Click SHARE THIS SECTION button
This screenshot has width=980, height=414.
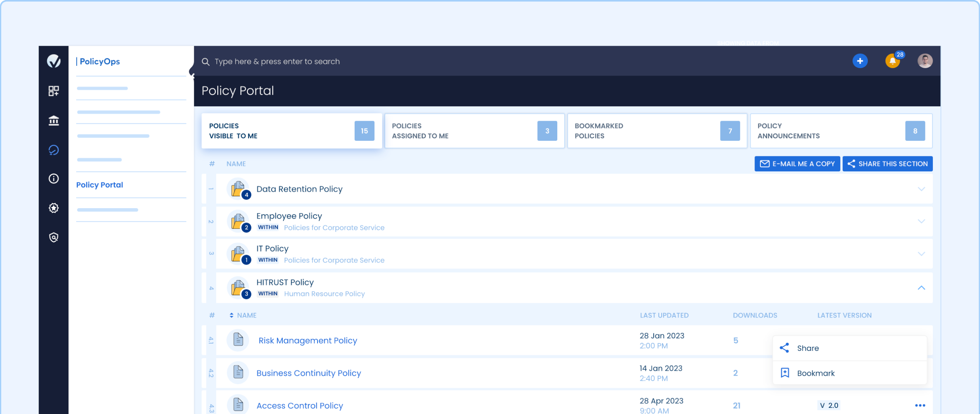(x=887, y=164)
